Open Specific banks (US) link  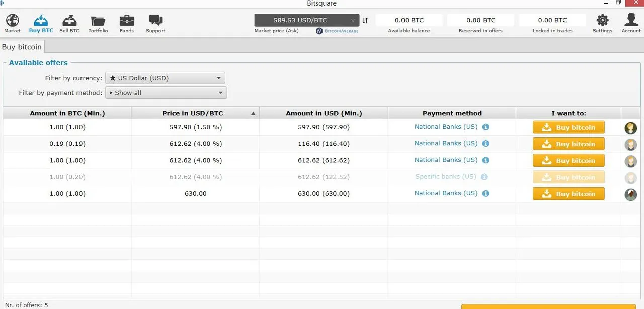tap(446, 177)
